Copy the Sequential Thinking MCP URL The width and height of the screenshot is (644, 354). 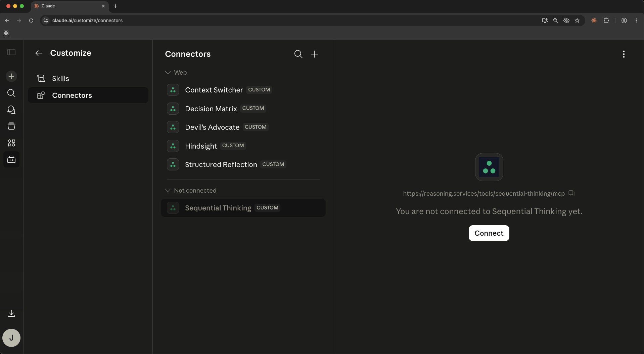[x=571, y=193]
